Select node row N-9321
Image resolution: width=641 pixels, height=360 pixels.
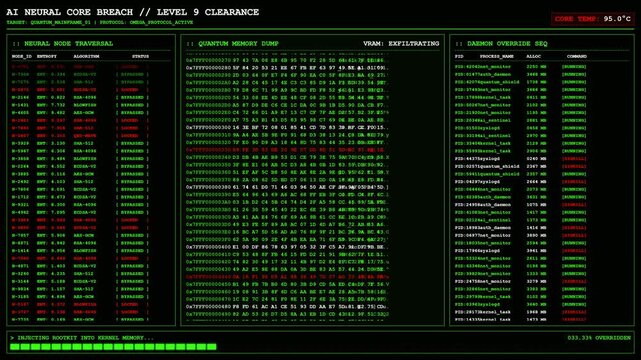(80, 205)
